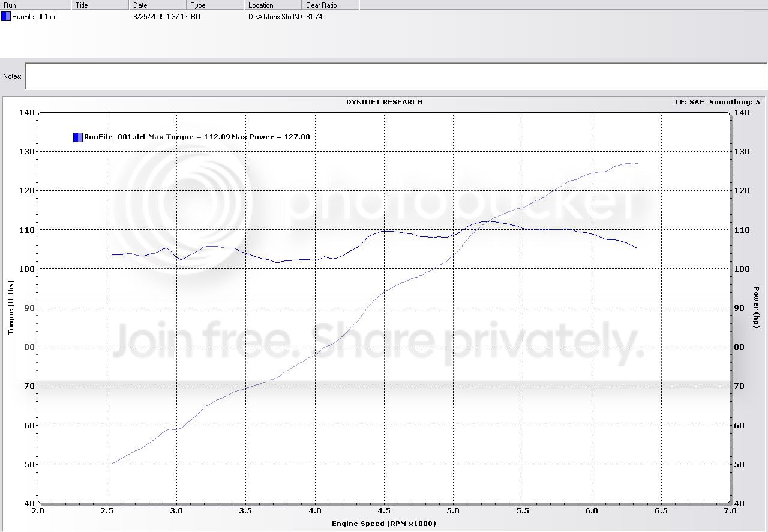The image size is (768, 532).
Task: Click the 40 value on the Torque axis
Action: click(x=29, y=504)
